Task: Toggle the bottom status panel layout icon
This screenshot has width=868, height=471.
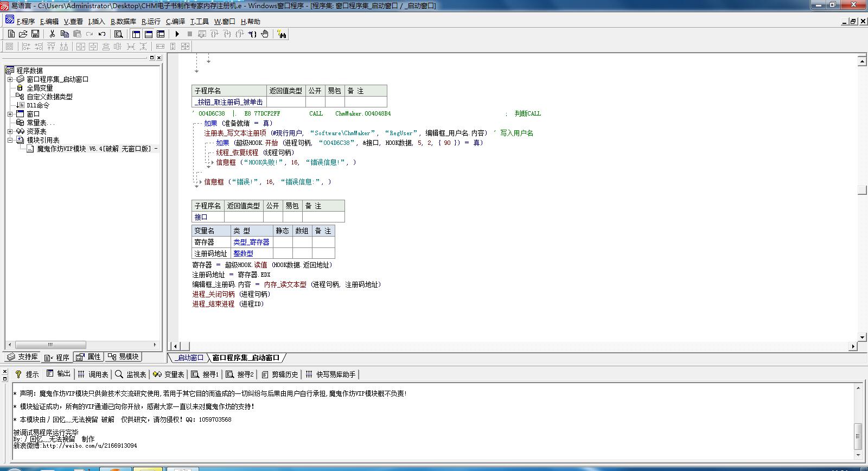Action: (x=148, y=34)
